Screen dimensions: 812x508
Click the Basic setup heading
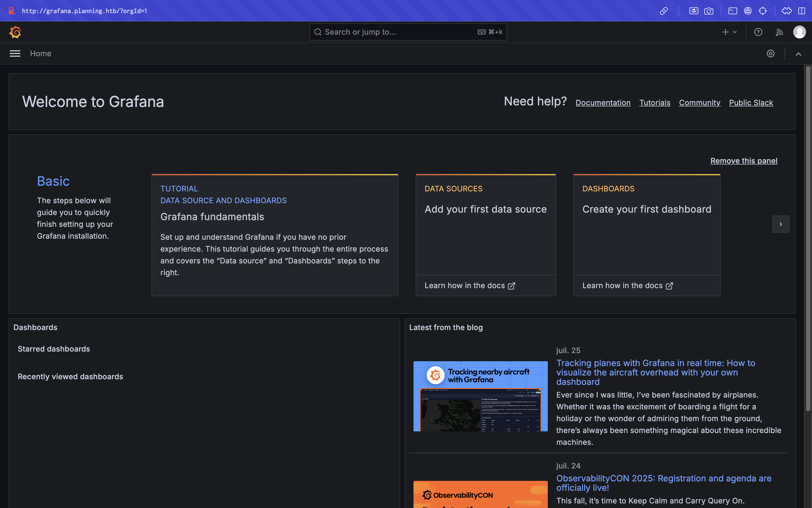(53, 181)
